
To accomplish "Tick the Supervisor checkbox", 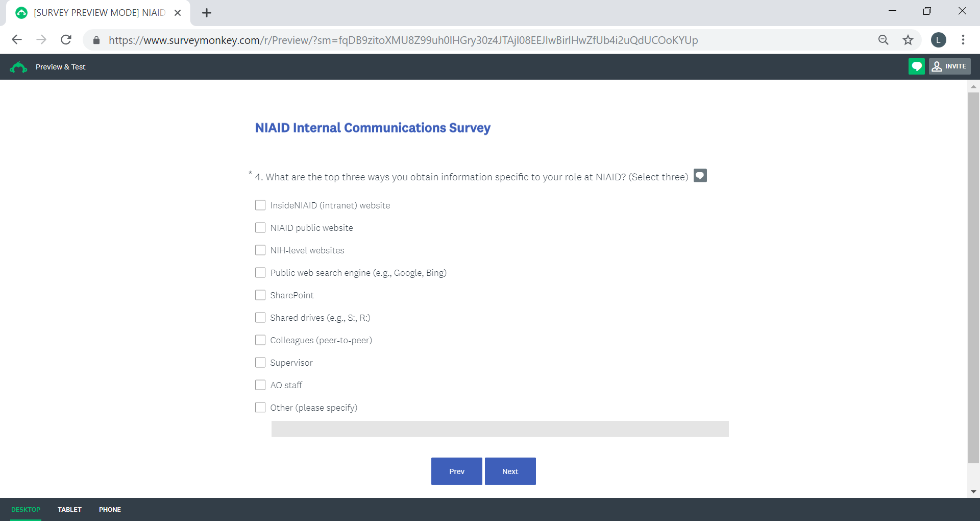I will (260, 363).
